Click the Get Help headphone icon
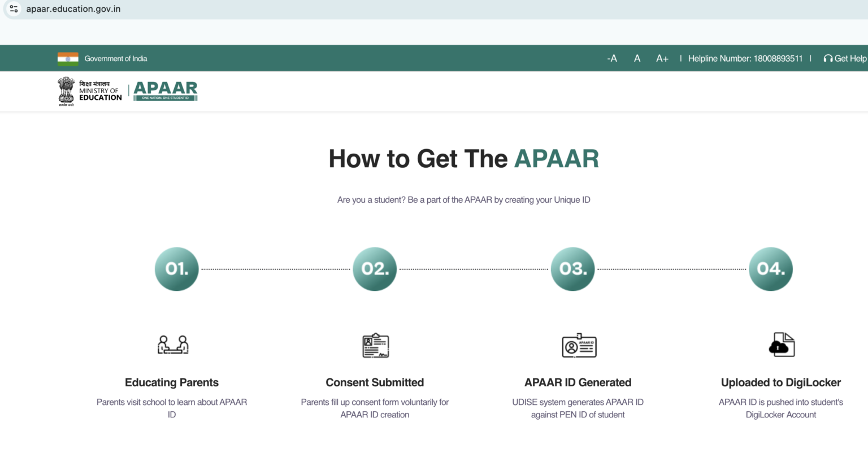The height and width of the screenshot is (453, 868). pos(827,58)
